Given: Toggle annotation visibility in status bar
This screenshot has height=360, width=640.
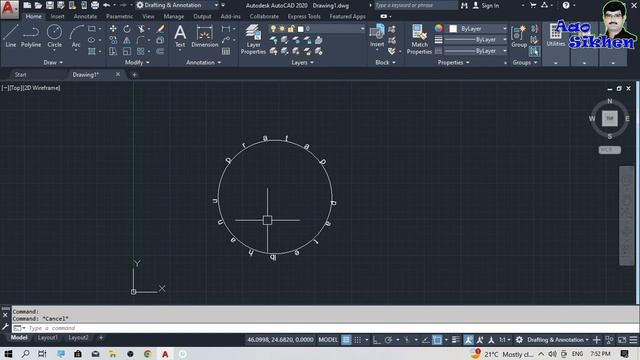Looking at the screenshot, I should pyautogui.click(x=468, y=340).
